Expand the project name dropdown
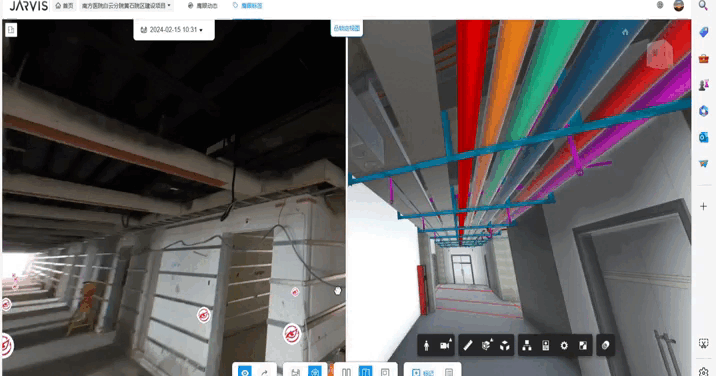The image size is (716, 376). 126,6
